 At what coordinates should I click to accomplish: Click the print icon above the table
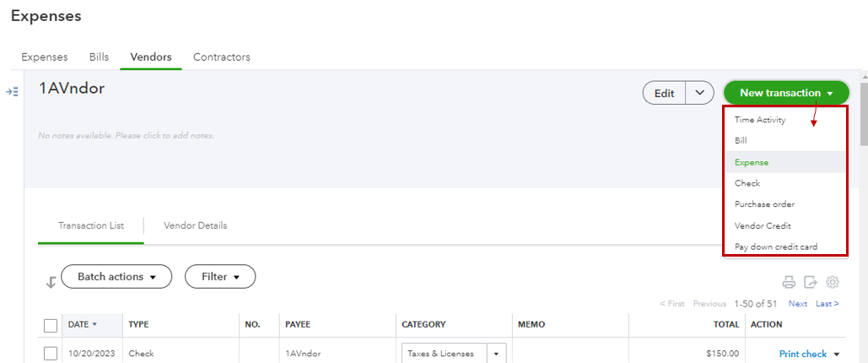coord(789,283)
